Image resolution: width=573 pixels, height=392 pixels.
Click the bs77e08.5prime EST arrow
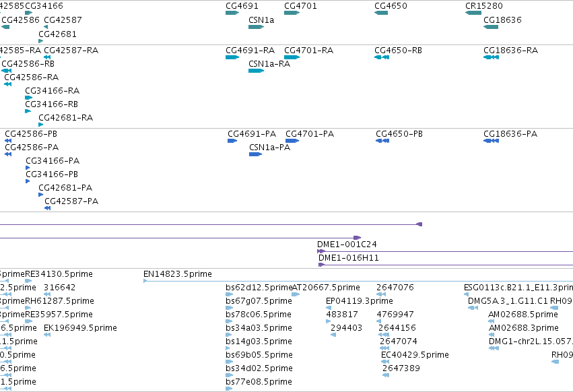pyautogui.click(x=229, y=389)
